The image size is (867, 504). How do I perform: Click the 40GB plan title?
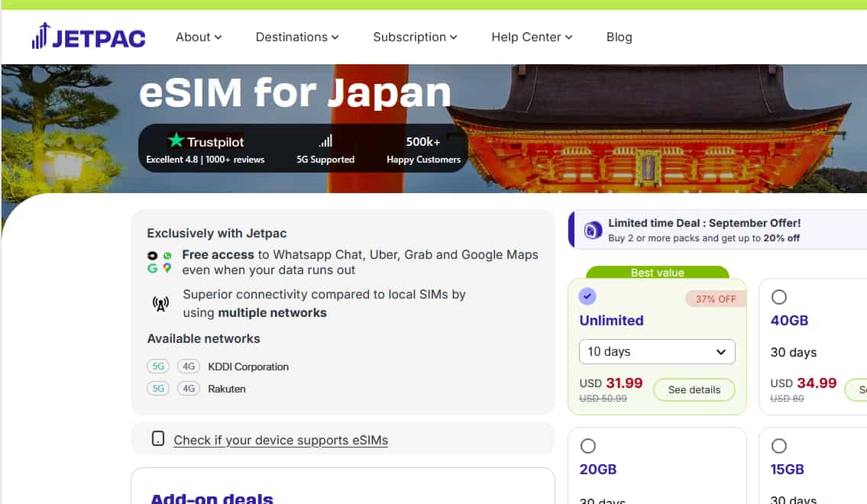point(790,320)
